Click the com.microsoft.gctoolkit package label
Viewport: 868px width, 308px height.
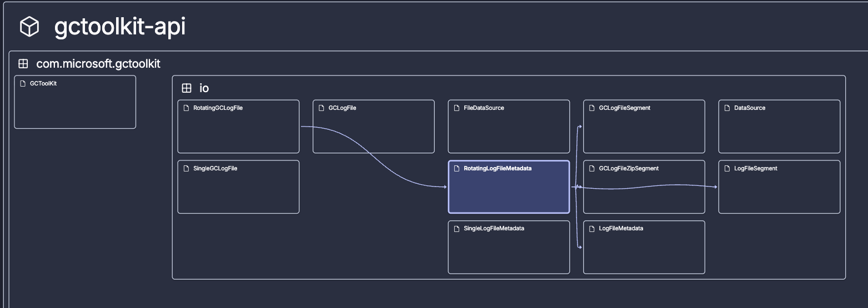pos(98,64)
